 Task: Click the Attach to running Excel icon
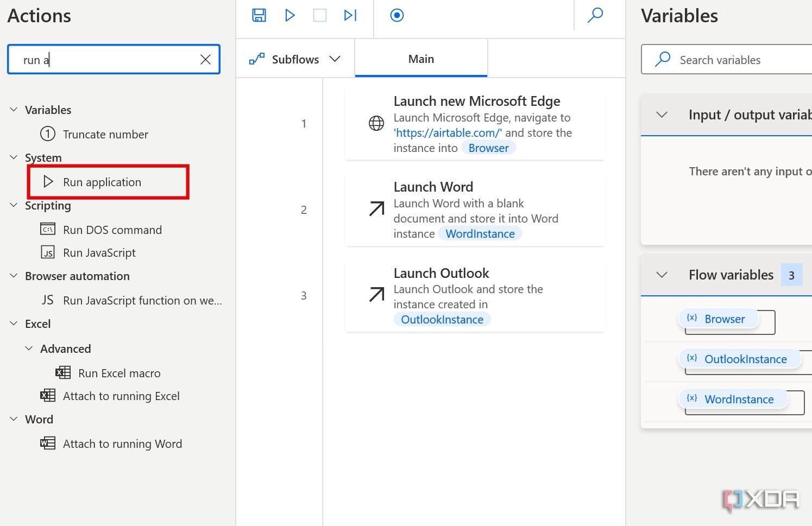click(48, 395)
